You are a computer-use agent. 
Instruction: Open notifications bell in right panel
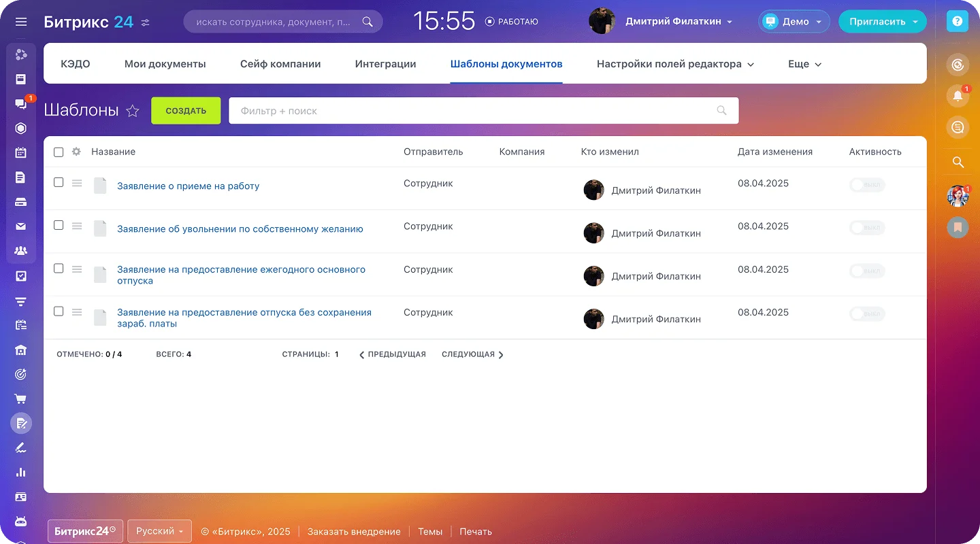958,96
